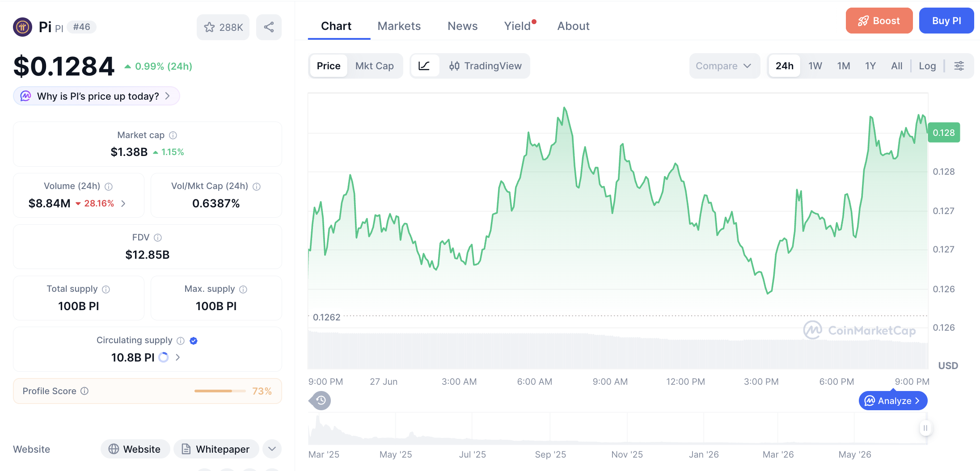
Task: Toggle Log scale on chart
Action: (x=927, y=66)
